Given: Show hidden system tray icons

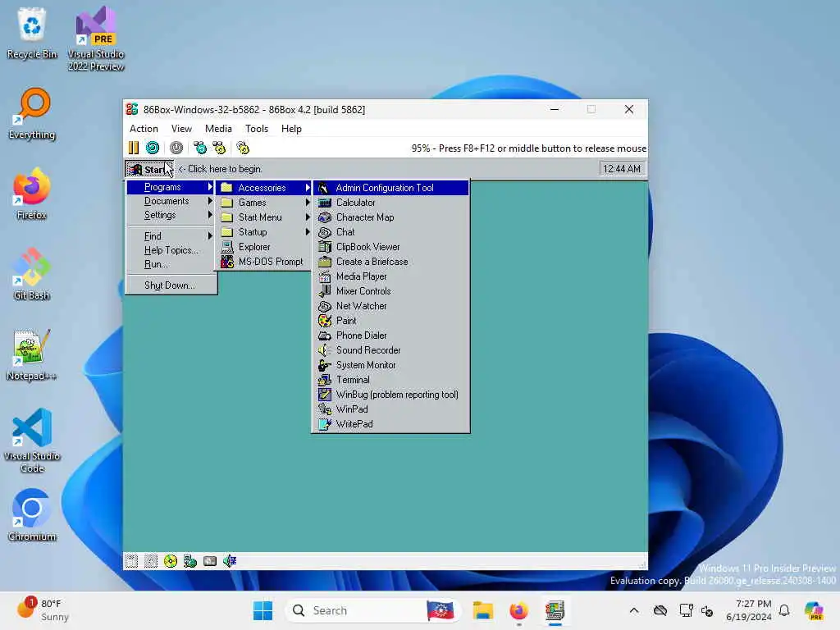Looking at the screenshot, I should click(x=634, y=610).
